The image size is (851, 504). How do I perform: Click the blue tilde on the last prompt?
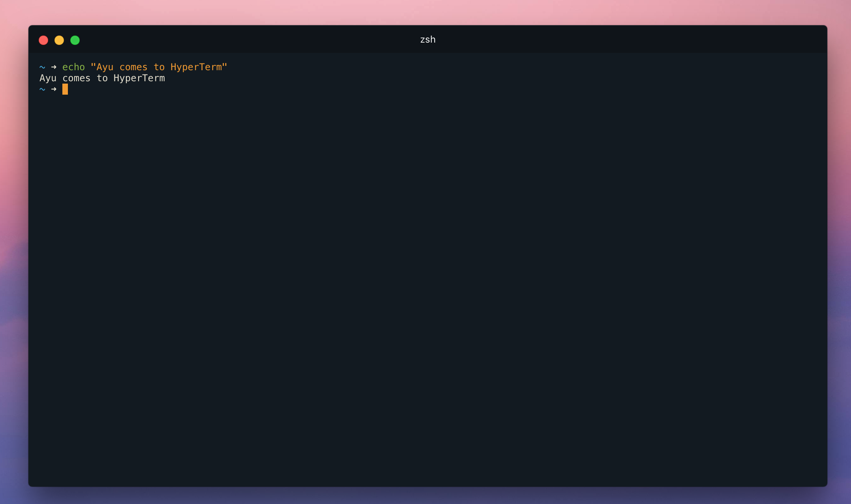(42, 89)
